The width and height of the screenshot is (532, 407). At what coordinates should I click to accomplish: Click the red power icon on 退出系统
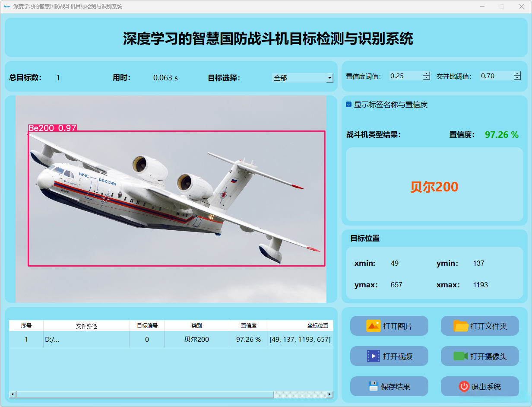[464, 386]
